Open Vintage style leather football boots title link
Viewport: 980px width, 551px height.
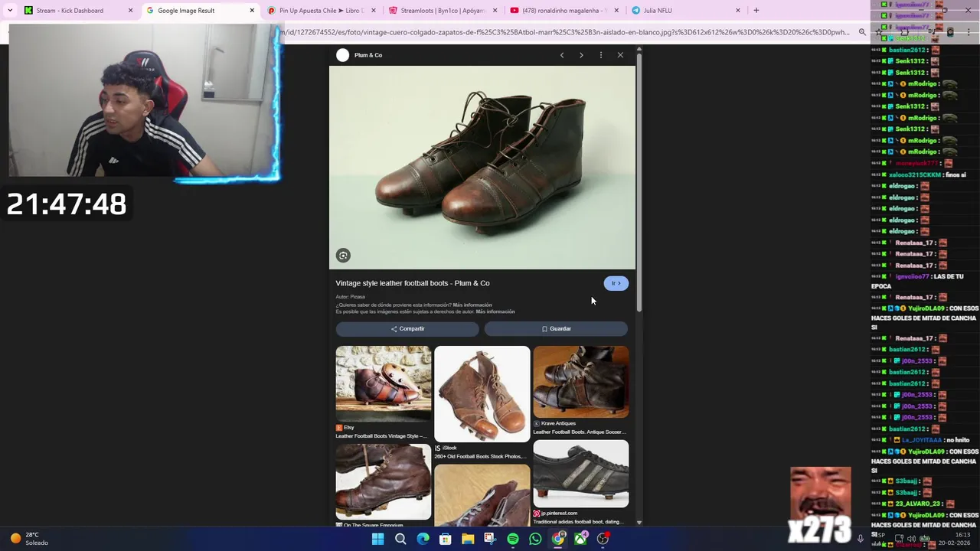tap(413, 283)
